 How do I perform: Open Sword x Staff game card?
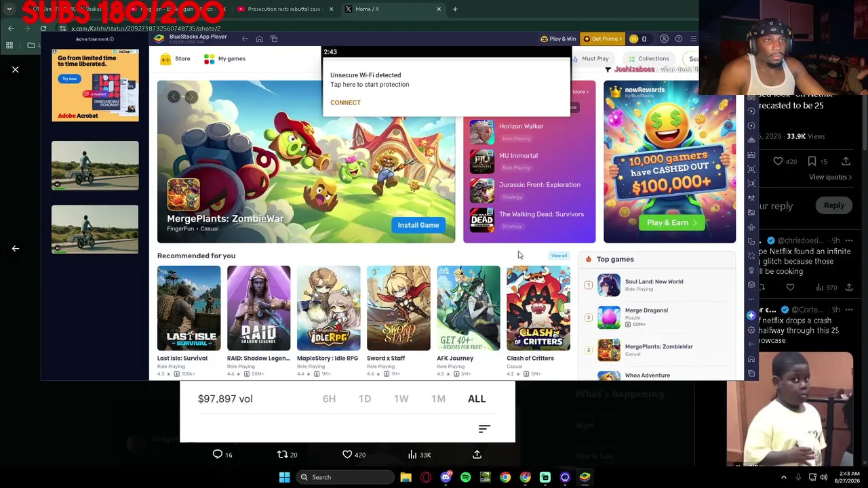(x=398, y=321)
